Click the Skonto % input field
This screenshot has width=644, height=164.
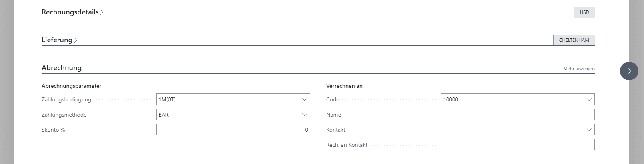[x=233, y=130]
